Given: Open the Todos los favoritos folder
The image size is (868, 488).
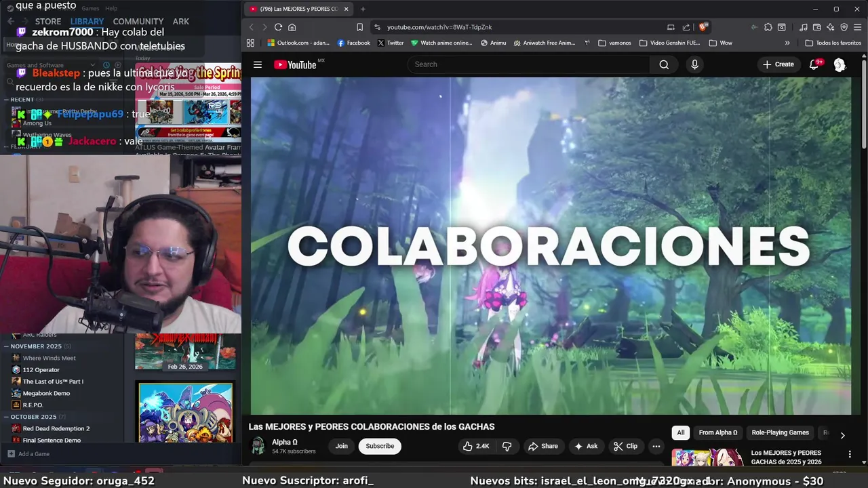Looking at the screenshot, I should point(833,43).
